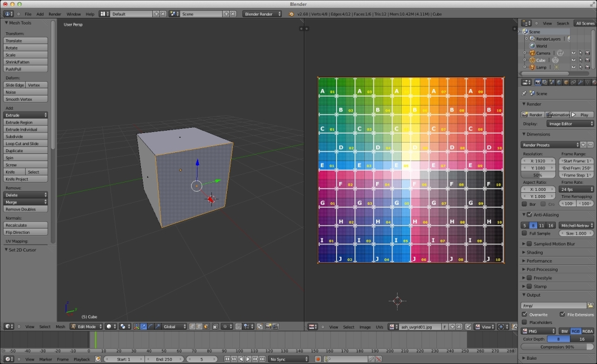597x364 pixels.
Task: Open the Blender Render engine dropdown
Action: (x=262, y=14)
